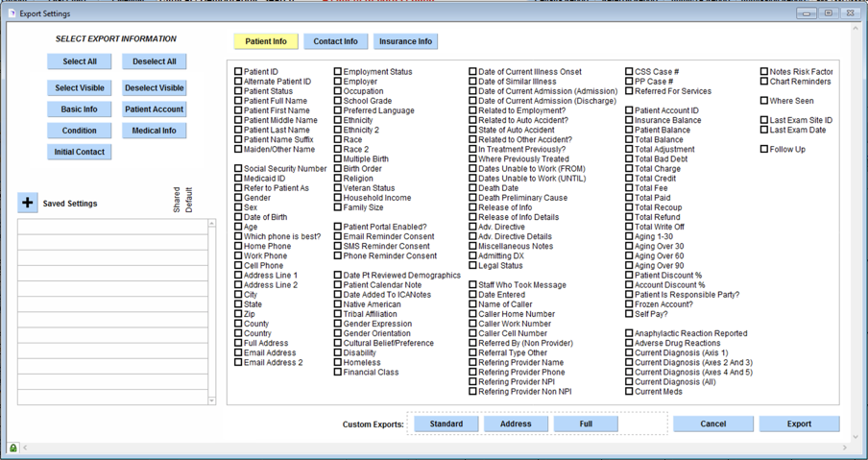The image size is (868, 460).
Task: Open the Insurance Info tab
Action: point(406,41)
